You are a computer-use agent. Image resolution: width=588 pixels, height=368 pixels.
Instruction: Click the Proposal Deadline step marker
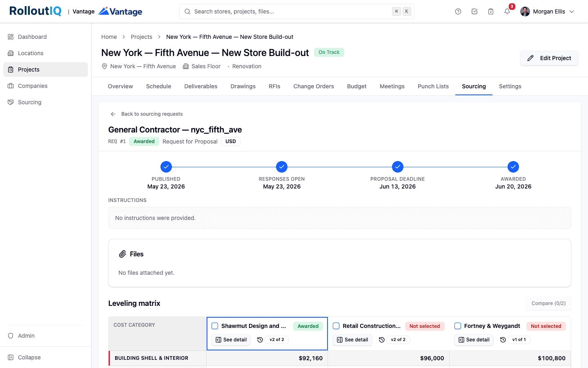tap(398, 167)
